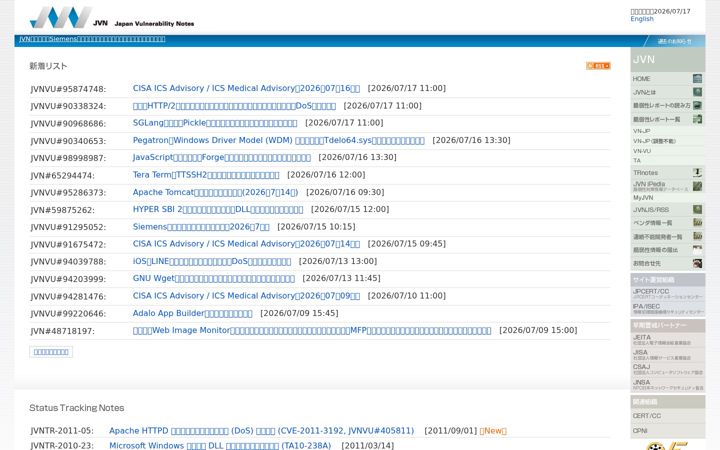
Task: Open the HYPER SBI 2 DLL note
Action: coord(218,209)
